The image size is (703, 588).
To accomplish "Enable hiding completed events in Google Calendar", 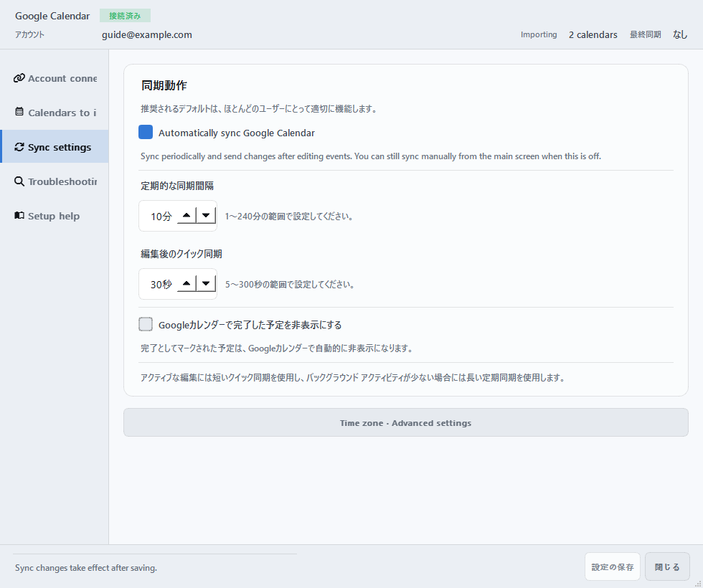I will [x=145, y=324].
